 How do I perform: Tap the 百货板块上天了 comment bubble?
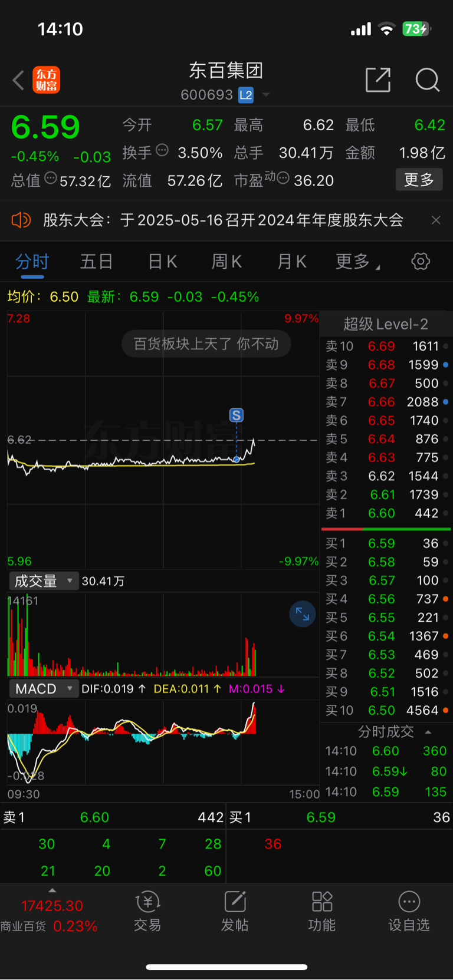(206, 344)
